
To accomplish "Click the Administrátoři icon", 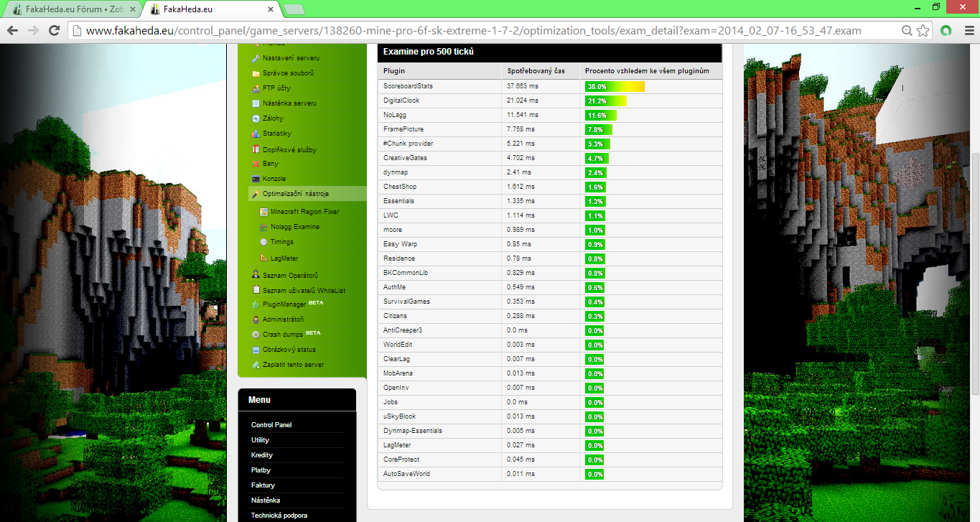I will (x=256, y=320).
